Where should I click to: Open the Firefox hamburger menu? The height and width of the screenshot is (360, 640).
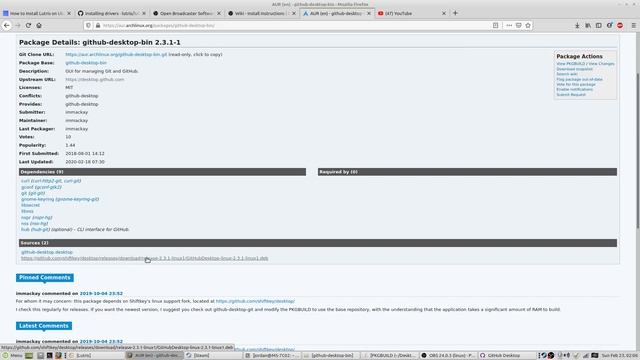pyautogui.click(x=633, y=25)
